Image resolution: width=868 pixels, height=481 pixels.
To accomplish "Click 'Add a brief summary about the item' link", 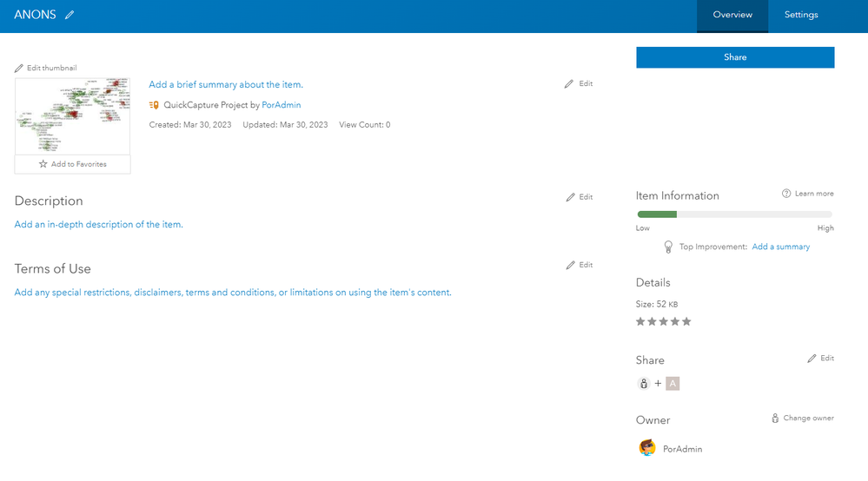I will point(226,84).
